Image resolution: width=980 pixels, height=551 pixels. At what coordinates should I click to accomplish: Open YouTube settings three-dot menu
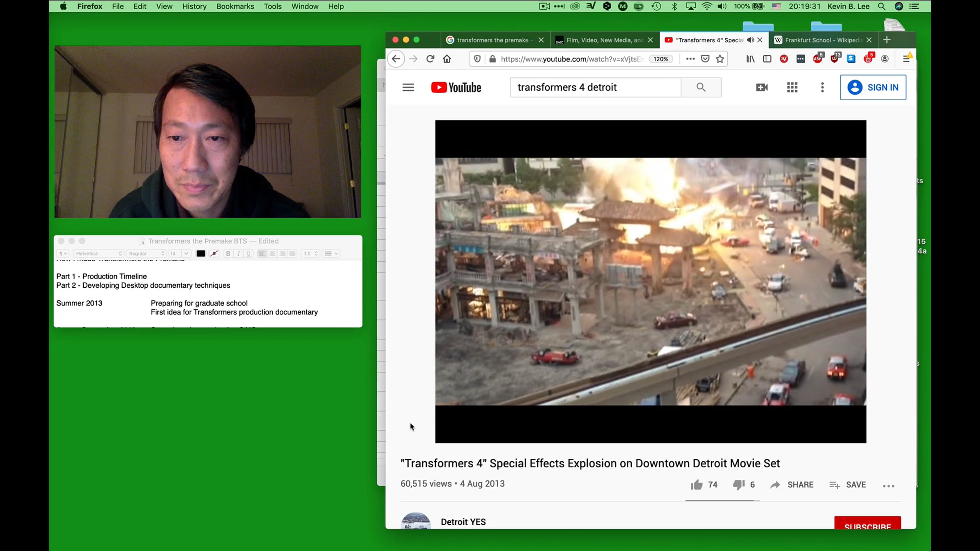click(x=822, y=87)
